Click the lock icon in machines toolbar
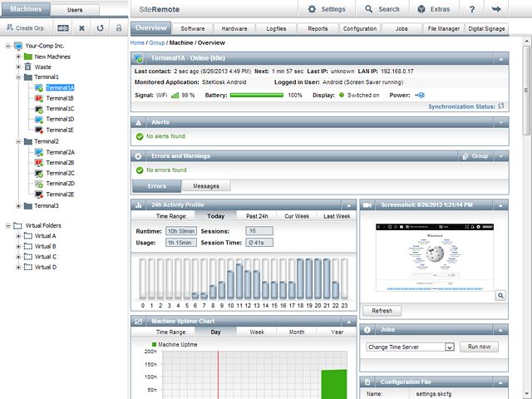This screenshot has width=532, height=399. (118, 27)
